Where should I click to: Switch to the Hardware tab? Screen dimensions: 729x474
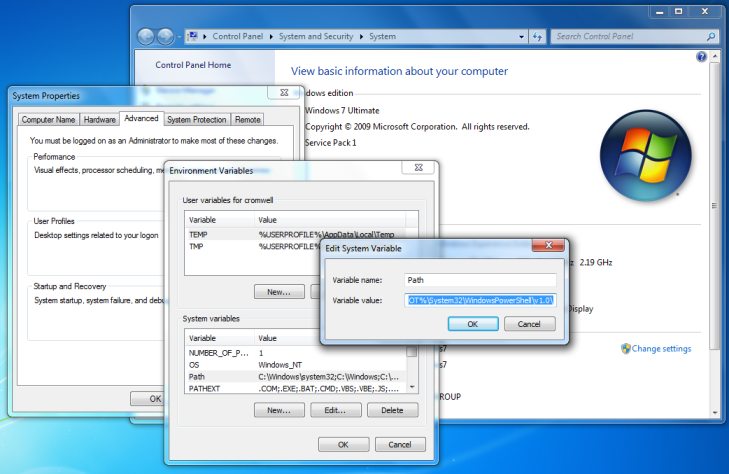click(x=99, y=120)
